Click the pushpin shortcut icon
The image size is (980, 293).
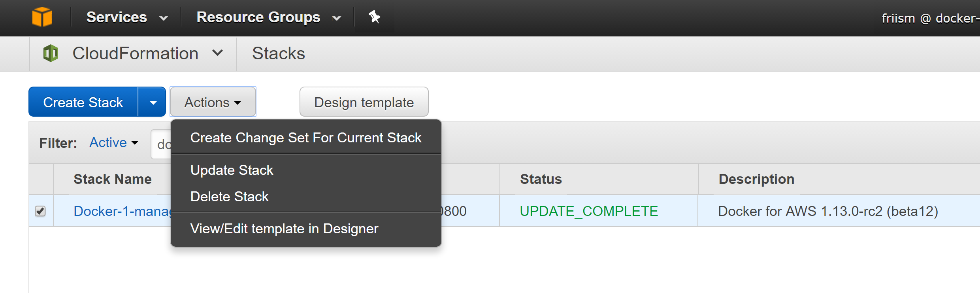click(374, 17)
